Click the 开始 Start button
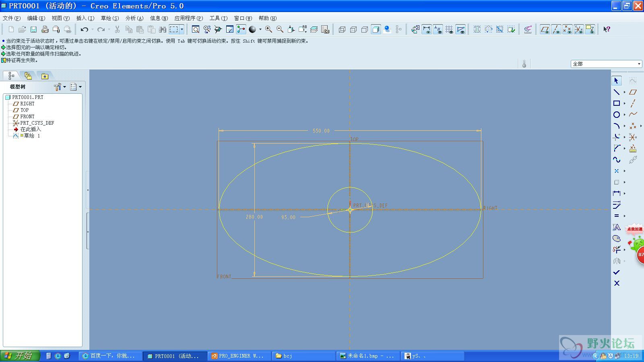The height and width of the screenshot is (362, 644). tap(20, 356)
